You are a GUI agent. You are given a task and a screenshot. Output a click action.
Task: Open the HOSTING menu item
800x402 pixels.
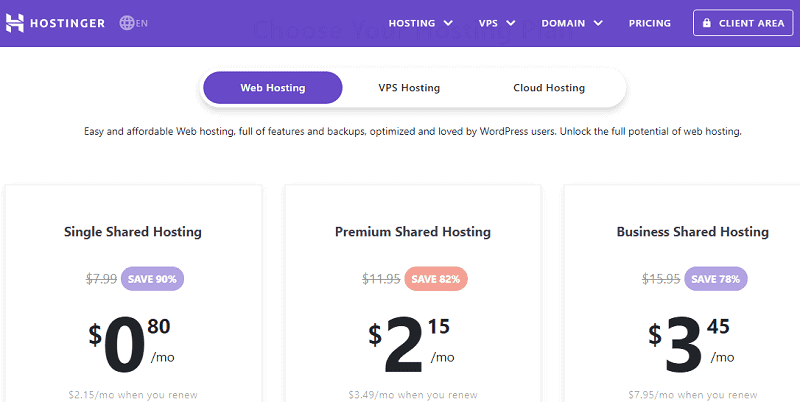[412, 23]
